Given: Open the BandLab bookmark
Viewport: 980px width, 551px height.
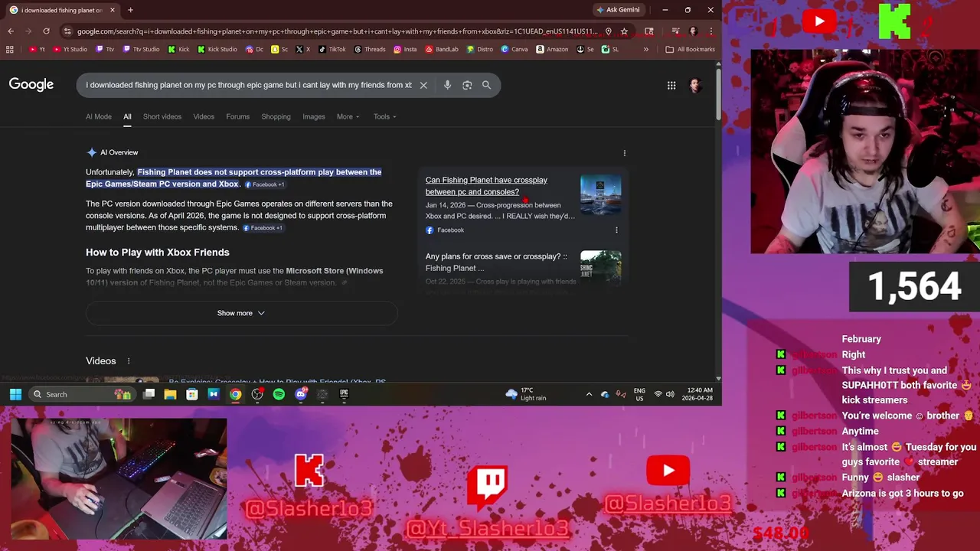Looking at the screenshot, I should (x=442, y=50).
